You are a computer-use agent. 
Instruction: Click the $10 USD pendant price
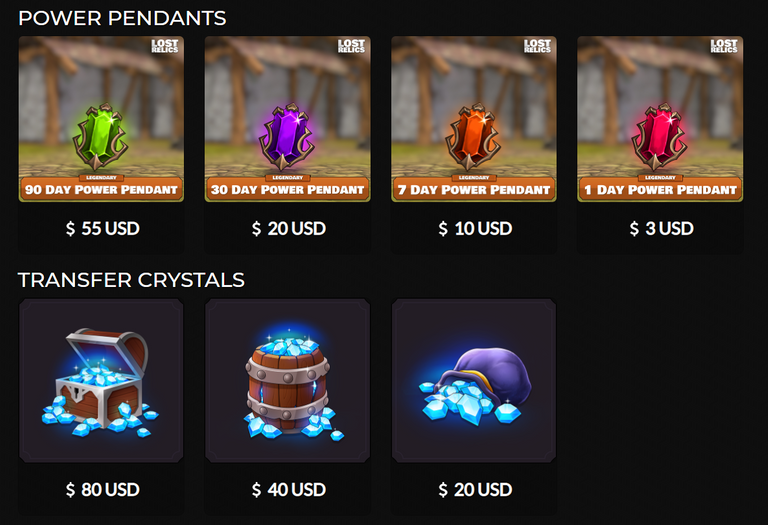475,228
